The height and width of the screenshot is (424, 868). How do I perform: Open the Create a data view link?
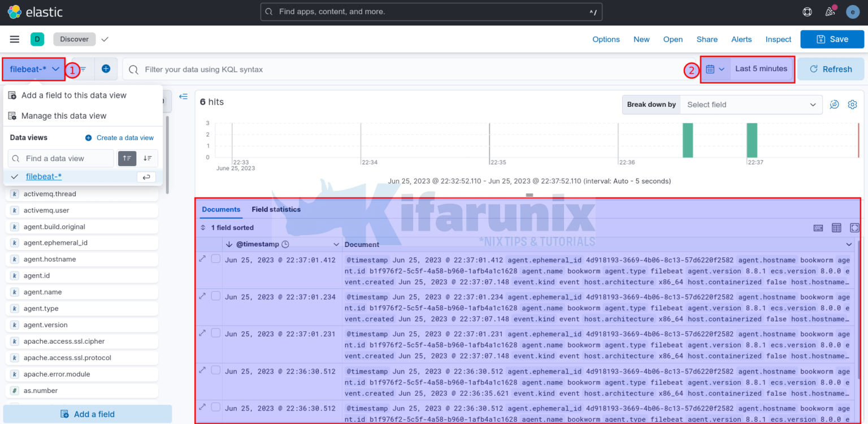coord(124,137)
